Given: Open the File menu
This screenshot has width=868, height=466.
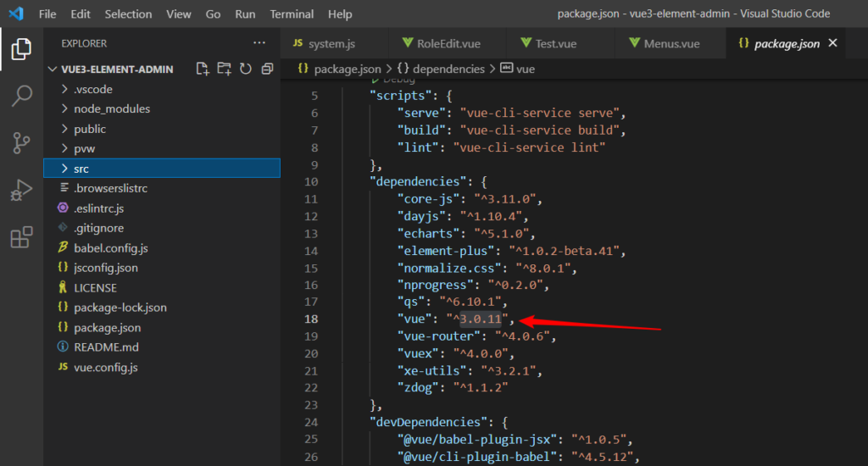Looking at the screenshot, I should [x=47, y=14].
